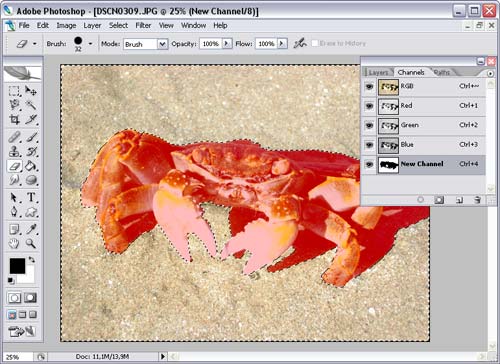Viewport: 500px width, 364px height.
Task: Select the Blur tool
Action: tap(14, 180)
